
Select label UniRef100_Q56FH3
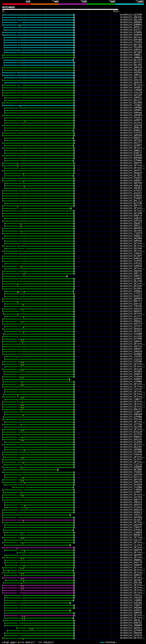coord(131,163)
